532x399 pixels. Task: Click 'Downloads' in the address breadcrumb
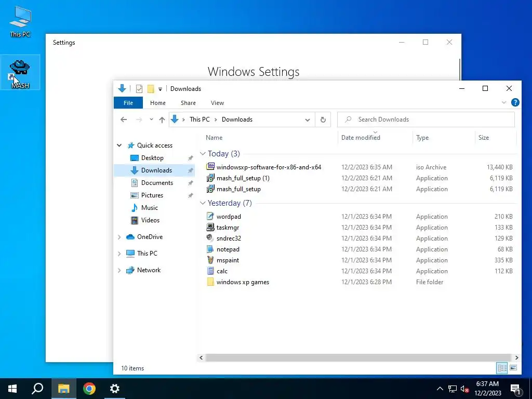[x=237, y=119]
